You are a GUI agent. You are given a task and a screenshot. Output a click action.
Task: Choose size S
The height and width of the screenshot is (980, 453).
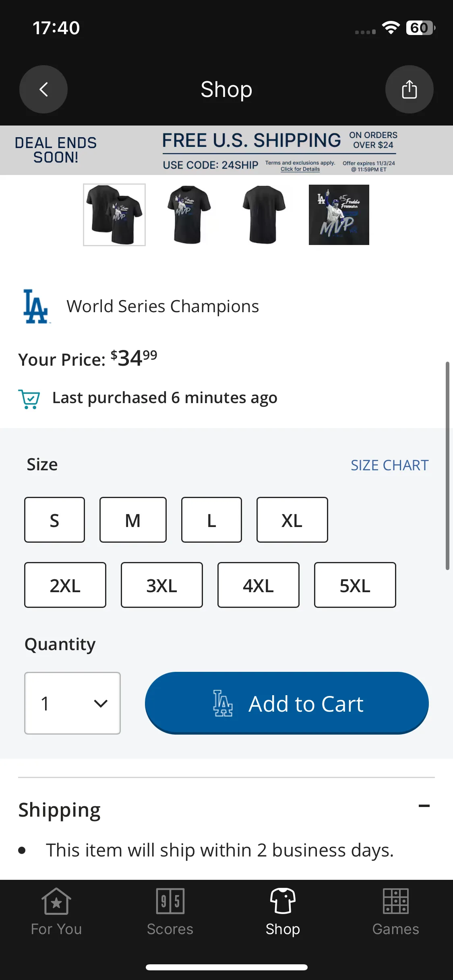(54, 520)
